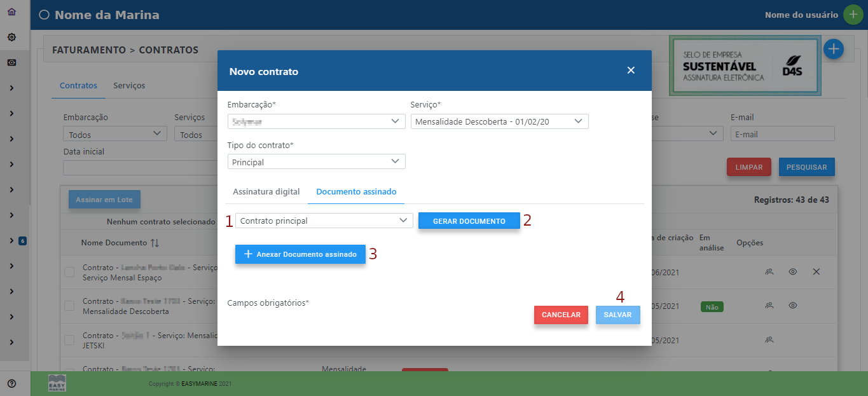Expand the Contrato principal dropdown
Viewport: 868px width, 396px height.
[324, 220]
